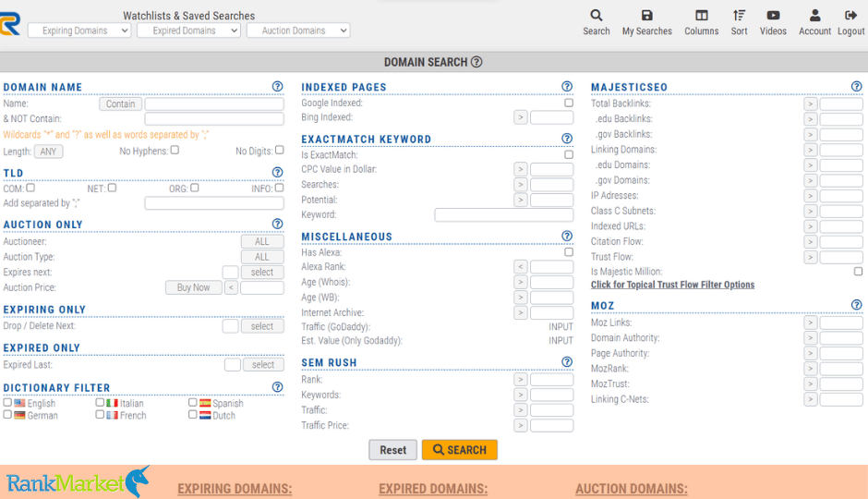This screenshot has width=868, height=499.
Task: Open Topical Trust Flow Filter Options link
Action: [x=672, y=285]
